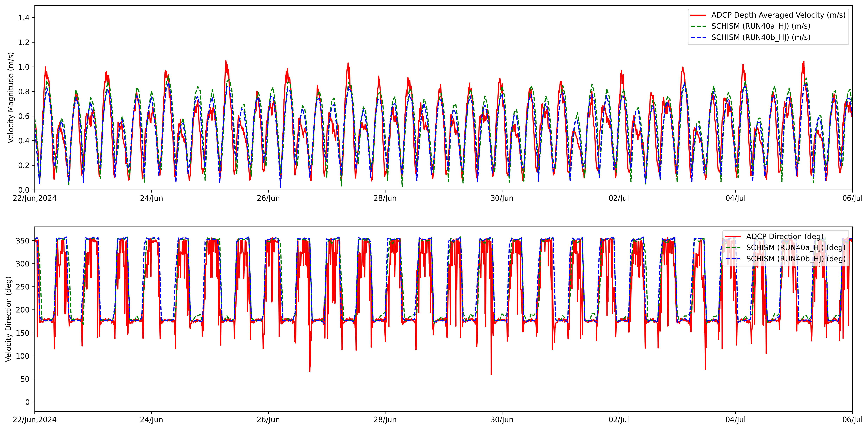Image resolution: width=868 pixels, height=429 pixels.
Task: Click the 24/Jun tick on upper plot
Action: 152,198
